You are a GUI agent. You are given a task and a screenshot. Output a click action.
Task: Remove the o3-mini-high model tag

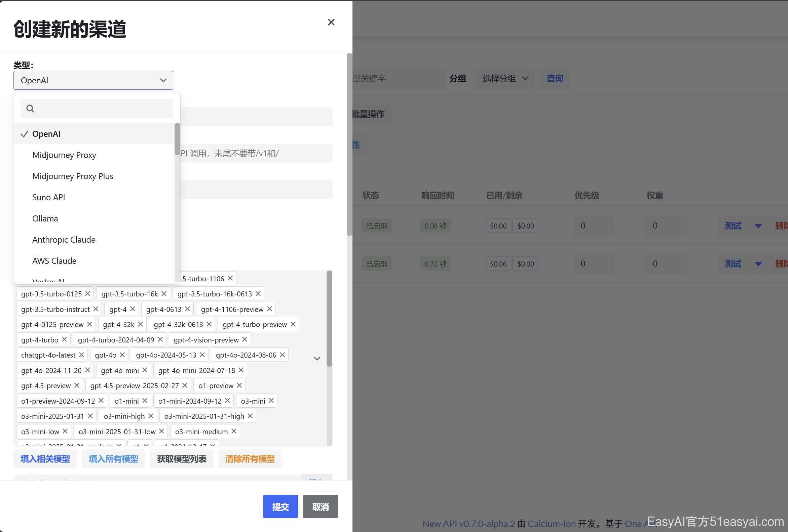click(x=151, y=416)
